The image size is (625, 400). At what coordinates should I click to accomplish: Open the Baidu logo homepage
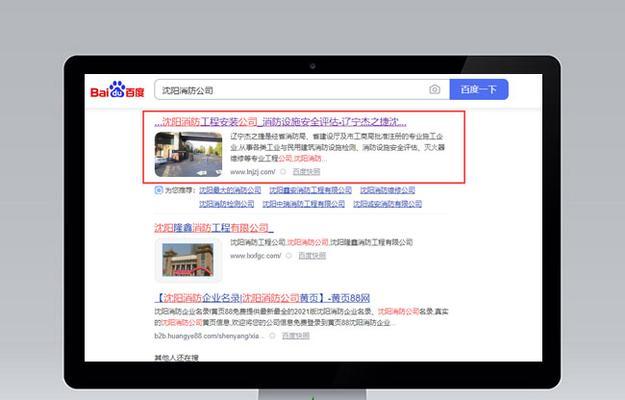tap(117, 90)
